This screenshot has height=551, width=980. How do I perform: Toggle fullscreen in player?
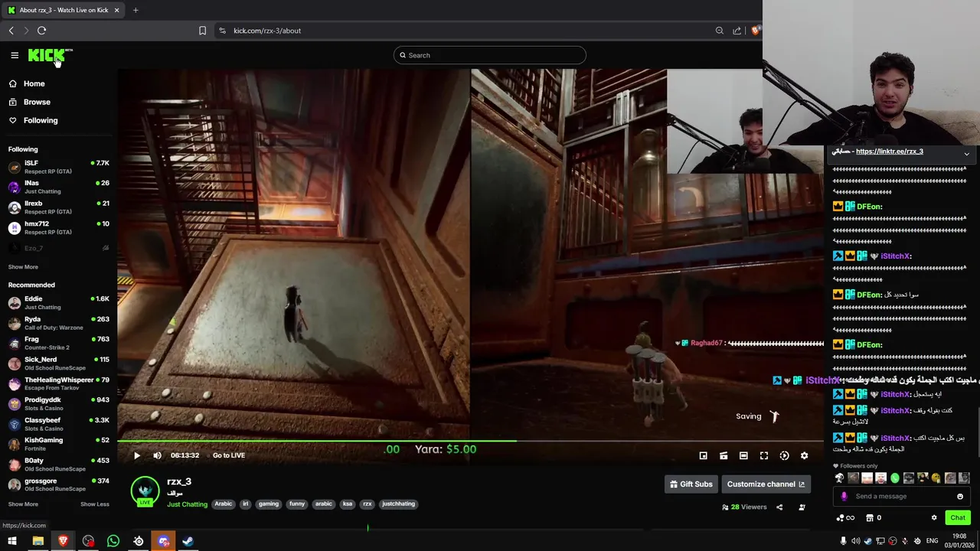point(764,455)
